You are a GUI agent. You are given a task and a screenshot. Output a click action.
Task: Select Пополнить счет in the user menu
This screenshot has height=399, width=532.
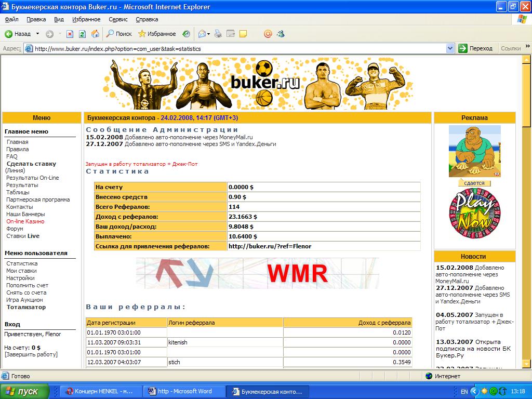pos(27,285)
